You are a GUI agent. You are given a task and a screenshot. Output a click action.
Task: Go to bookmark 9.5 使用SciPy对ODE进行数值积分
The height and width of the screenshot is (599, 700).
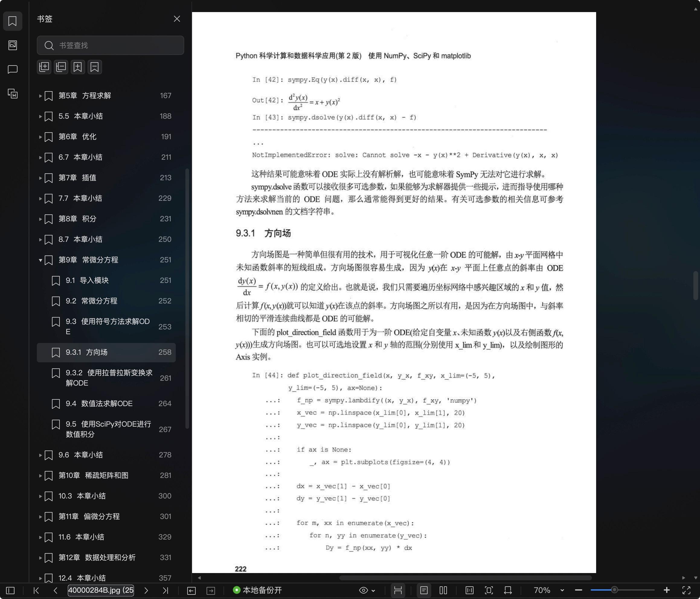[106, 429]
